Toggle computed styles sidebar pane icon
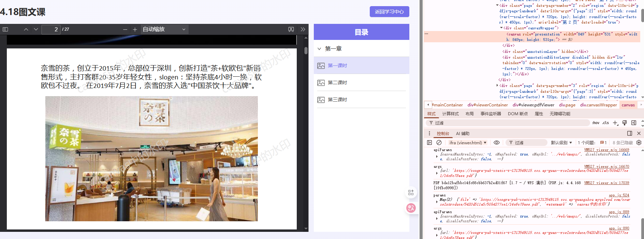Screen dimensions: 644x239 point(634,123)
